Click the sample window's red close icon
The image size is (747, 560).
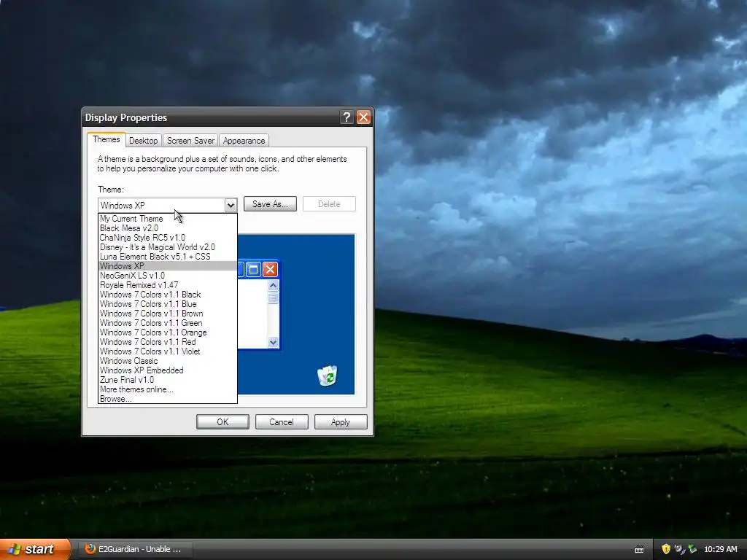point(270,270)
